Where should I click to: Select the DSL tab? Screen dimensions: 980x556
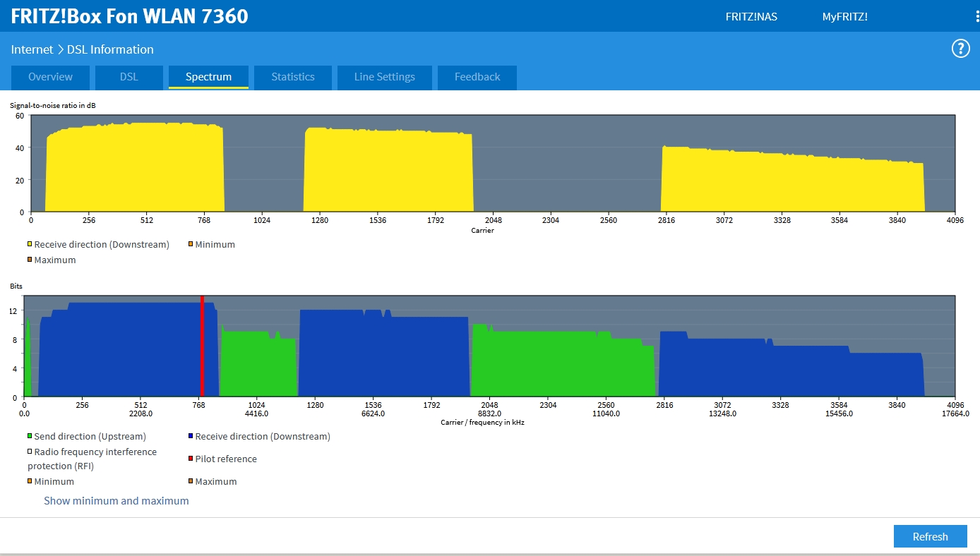[x=129, y=77]
